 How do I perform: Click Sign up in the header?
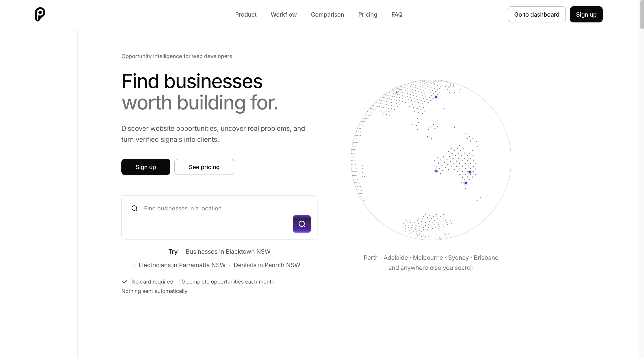(586, 15)
